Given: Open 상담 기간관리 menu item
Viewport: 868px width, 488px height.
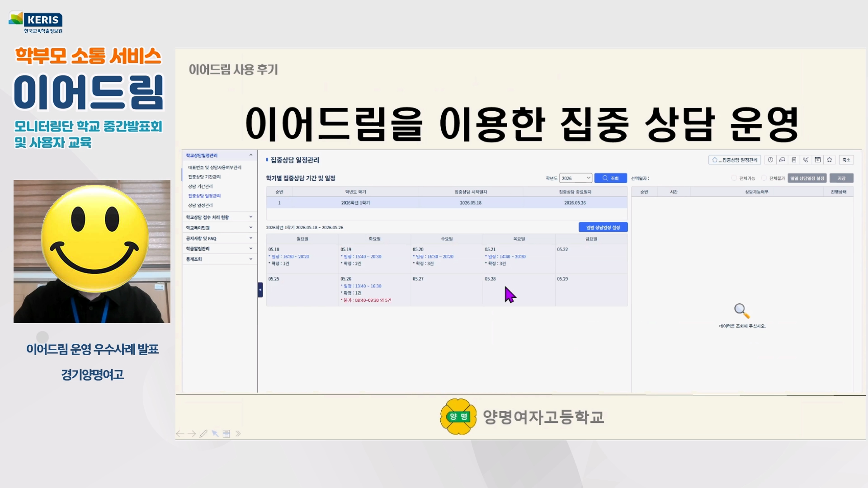Looking at the screenshot, I should 200,187.
